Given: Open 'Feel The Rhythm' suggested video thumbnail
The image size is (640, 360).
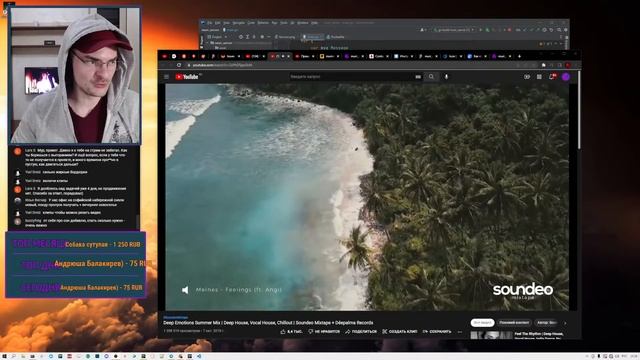Looking at the screenshot, I should pyautogui.click(x=491, y=336).
